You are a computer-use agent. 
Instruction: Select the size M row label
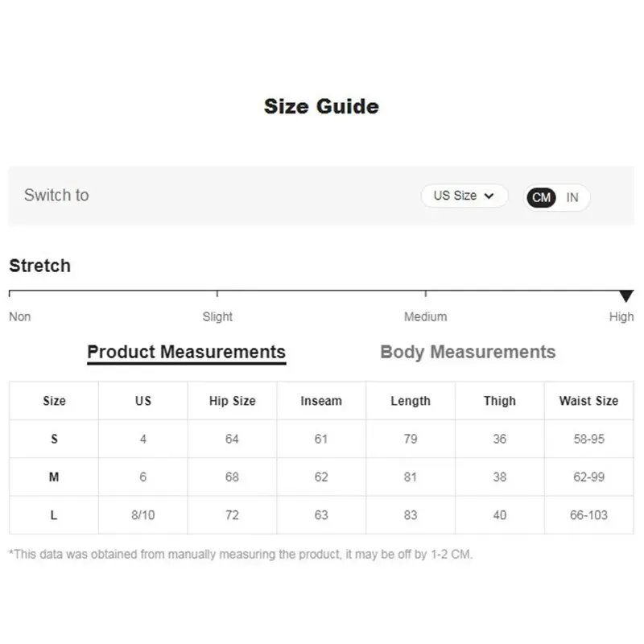(54, 477)
